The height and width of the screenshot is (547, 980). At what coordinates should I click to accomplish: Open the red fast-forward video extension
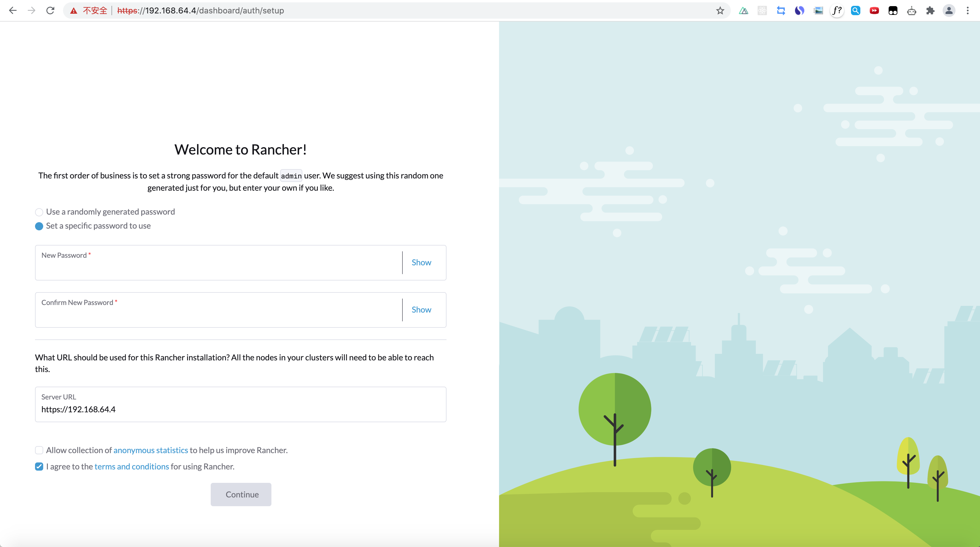pyautogui.click(x=874, y=11)
